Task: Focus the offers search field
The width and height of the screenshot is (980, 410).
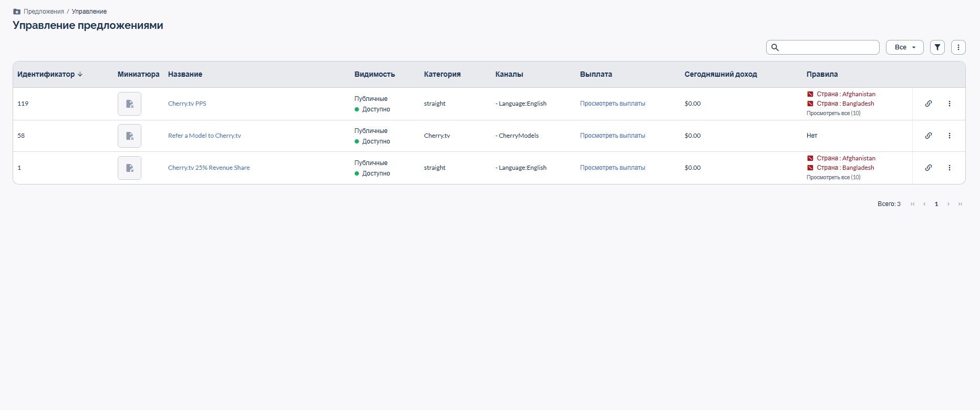Action: [823, 47]
